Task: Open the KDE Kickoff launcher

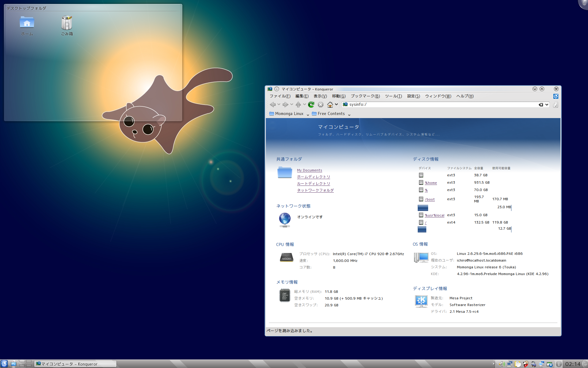Action: pos(4,364)
